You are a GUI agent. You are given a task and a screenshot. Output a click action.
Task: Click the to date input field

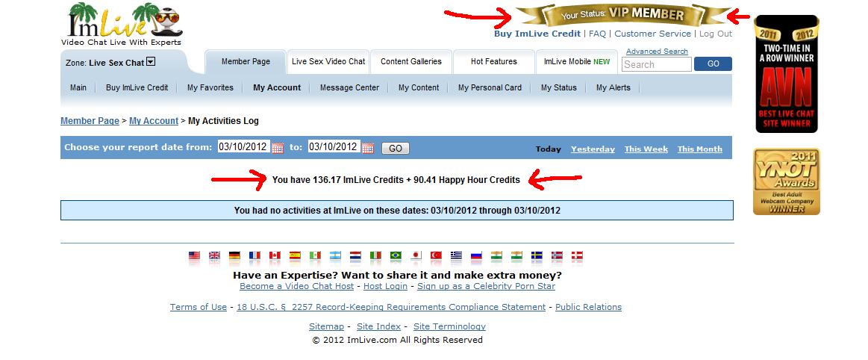pyautogui.click(x=334, y=147)
